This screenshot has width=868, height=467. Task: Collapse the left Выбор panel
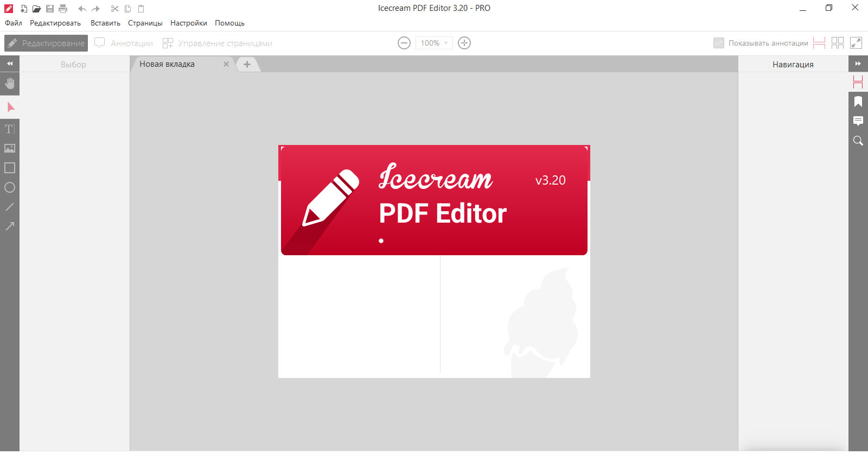10,64
